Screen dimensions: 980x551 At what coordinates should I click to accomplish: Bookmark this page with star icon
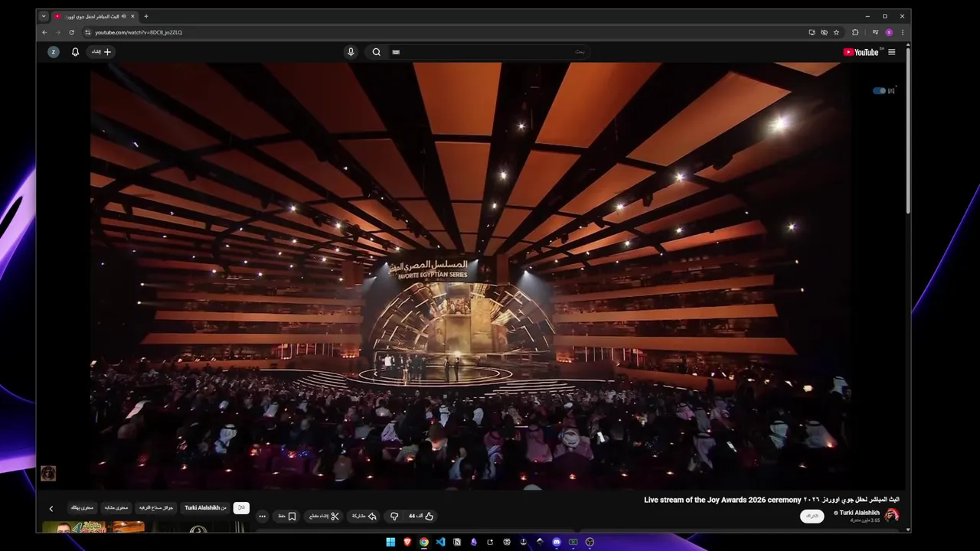pos(836,32)
